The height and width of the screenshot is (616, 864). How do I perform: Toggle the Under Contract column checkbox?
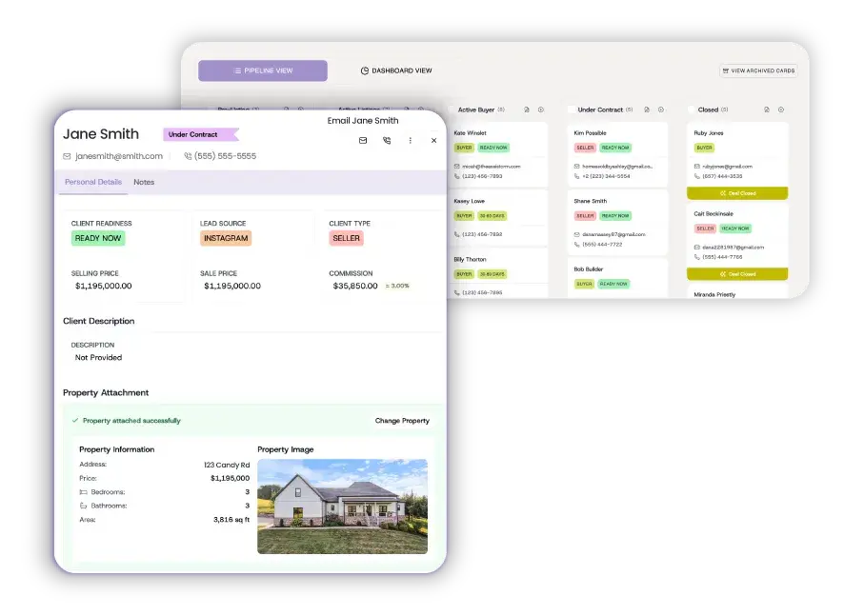coord(572,109)
